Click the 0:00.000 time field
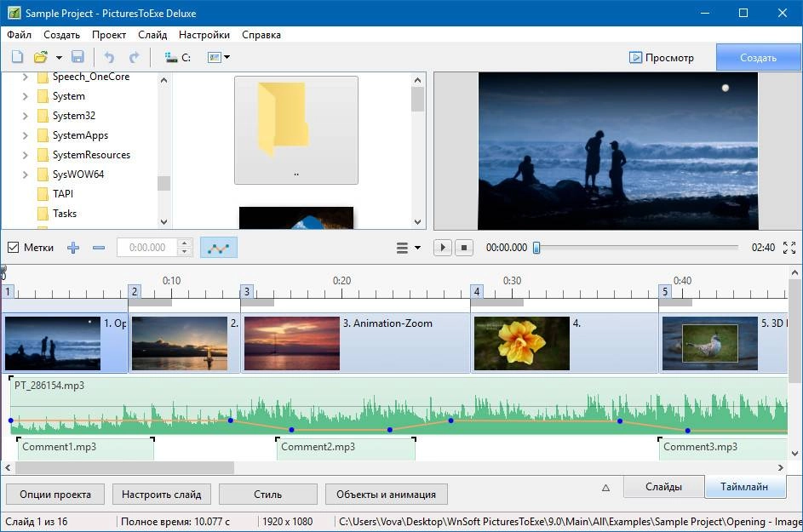 click(147, 248)
